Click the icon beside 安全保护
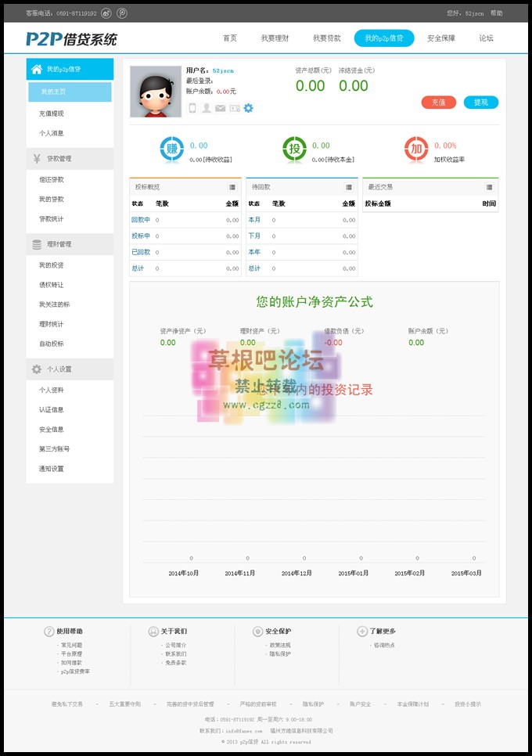 (x=258, y=631)
